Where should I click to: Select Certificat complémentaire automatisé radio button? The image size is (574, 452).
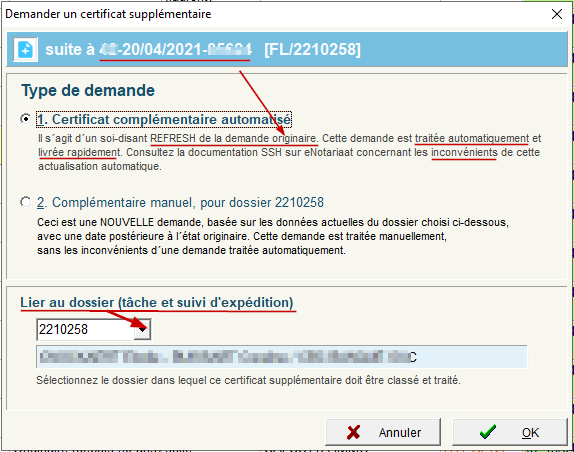(26, 119)
